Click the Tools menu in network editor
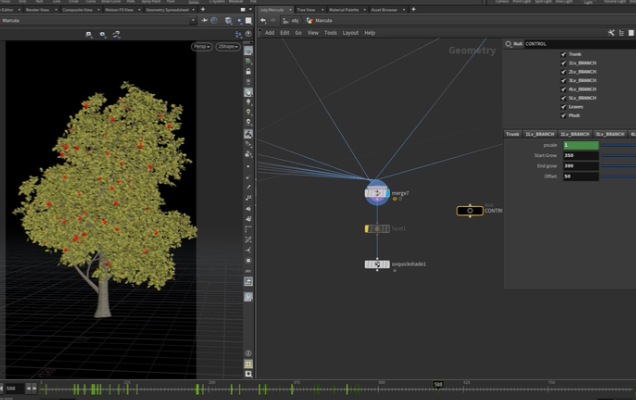The height and width of the screenshot is (400, 636). pyautogui.click(x=330, y=32)
